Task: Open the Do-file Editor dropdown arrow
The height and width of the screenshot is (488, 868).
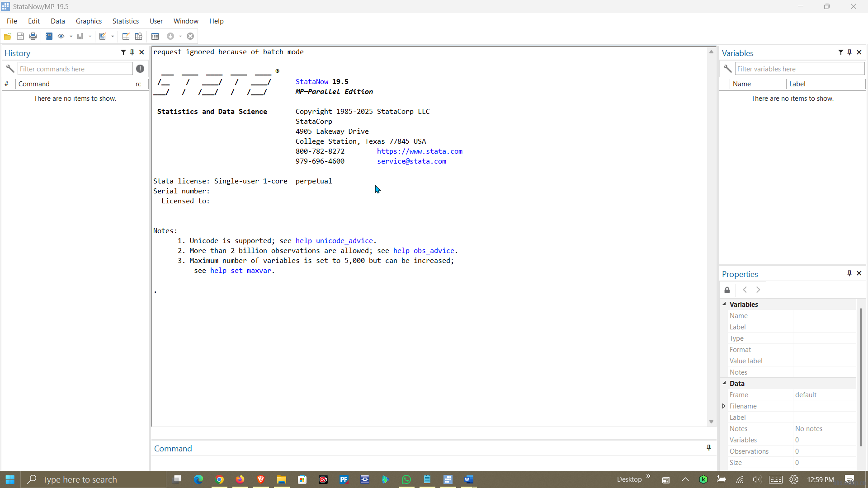Action: click(113, 37)
